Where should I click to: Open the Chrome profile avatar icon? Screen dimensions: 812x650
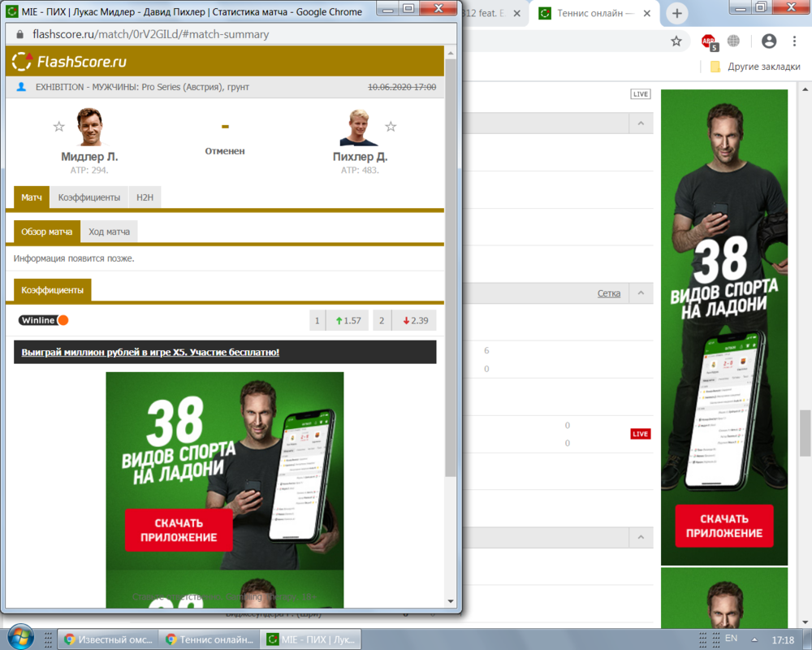point(769,41)
